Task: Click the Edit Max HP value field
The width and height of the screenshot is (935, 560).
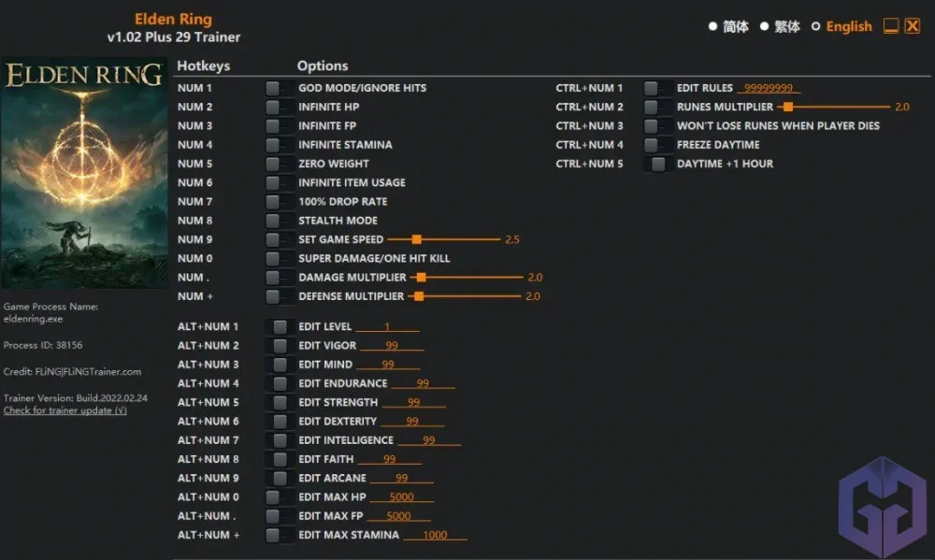Action: coord(401,497)
